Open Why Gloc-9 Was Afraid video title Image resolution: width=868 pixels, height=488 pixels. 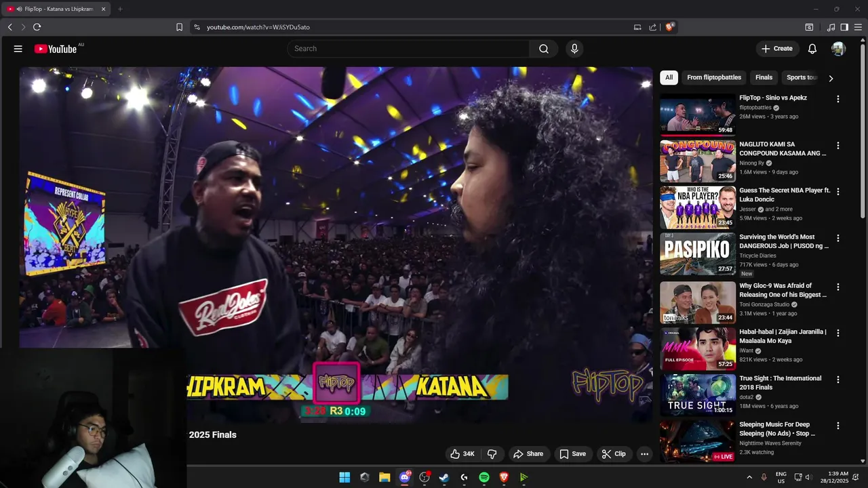(x=783, y=290)
